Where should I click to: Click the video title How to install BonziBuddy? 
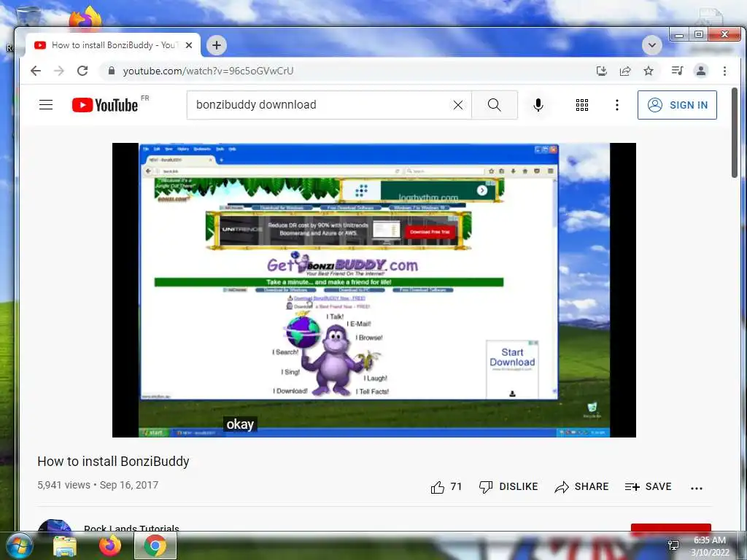coord(113,462)
